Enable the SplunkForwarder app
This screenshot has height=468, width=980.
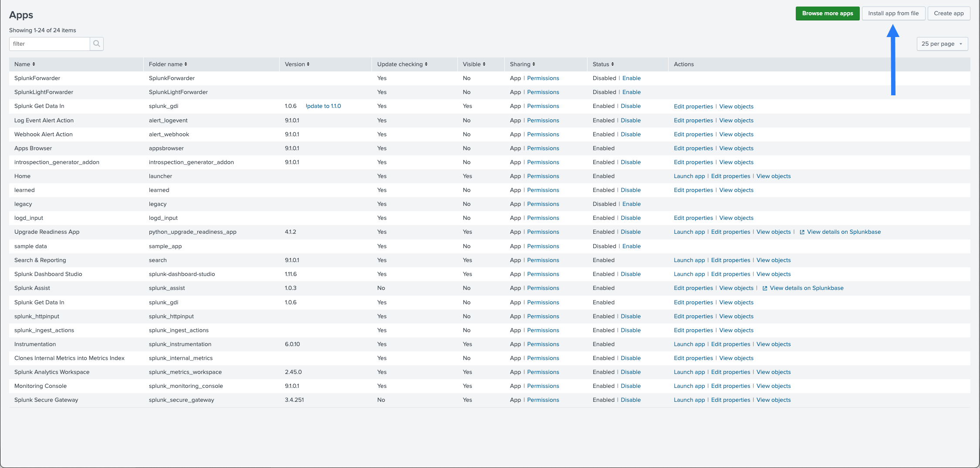631,78
